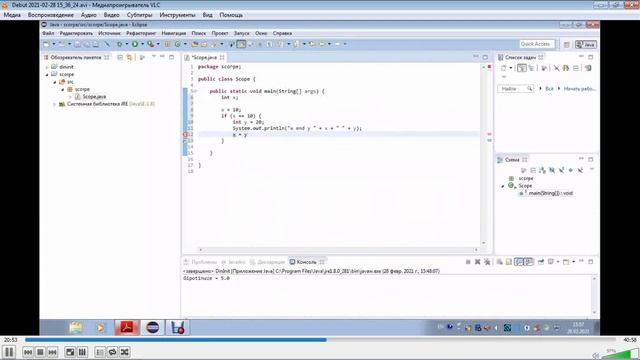The height and width of the screenshot is (360, 640).
Task: Click Все link in task list
Action: pos(549,89)
